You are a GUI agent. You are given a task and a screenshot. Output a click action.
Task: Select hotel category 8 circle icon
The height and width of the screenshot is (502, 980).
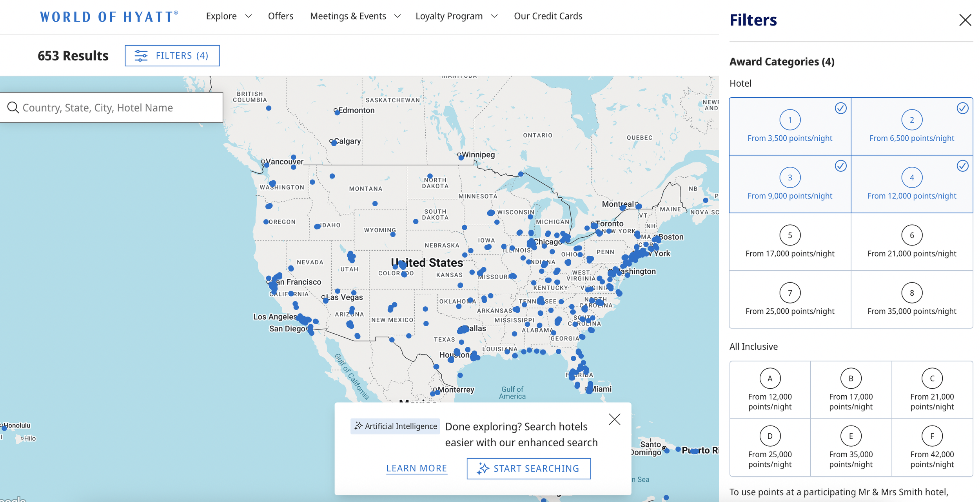click(x=911, y=293)
